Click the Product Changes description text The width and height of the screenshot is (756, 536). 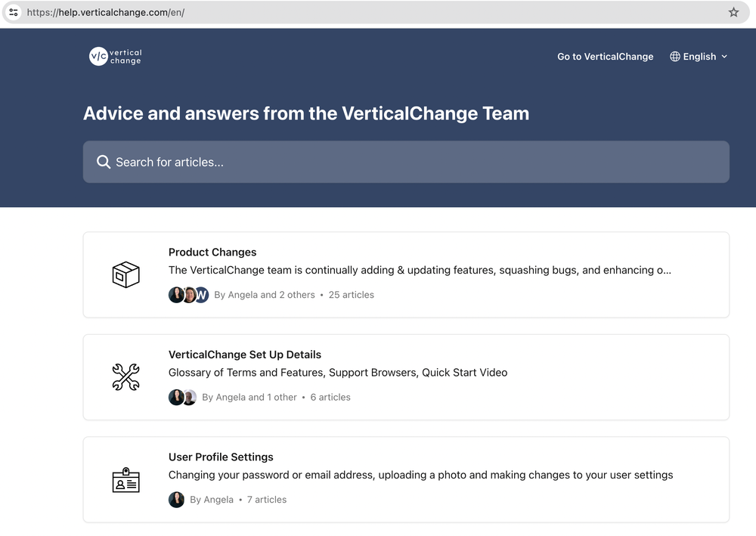420,270
